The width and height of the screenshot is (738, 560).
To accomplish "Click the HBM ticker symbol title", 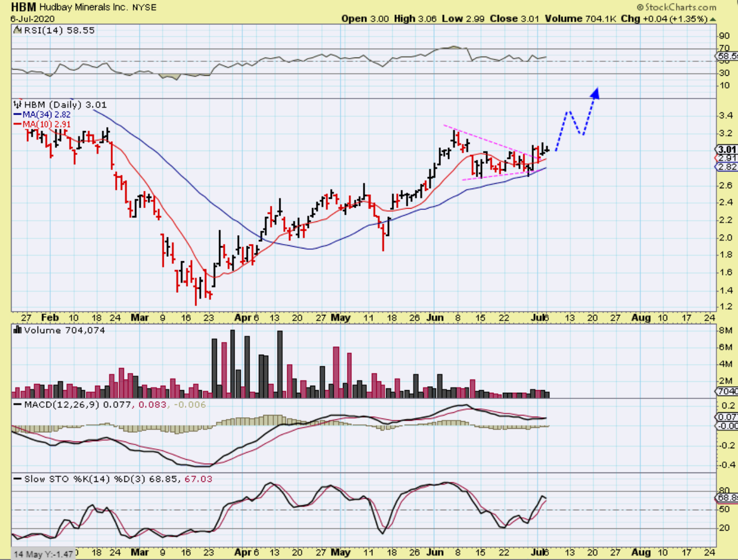I will click(23, 7).
